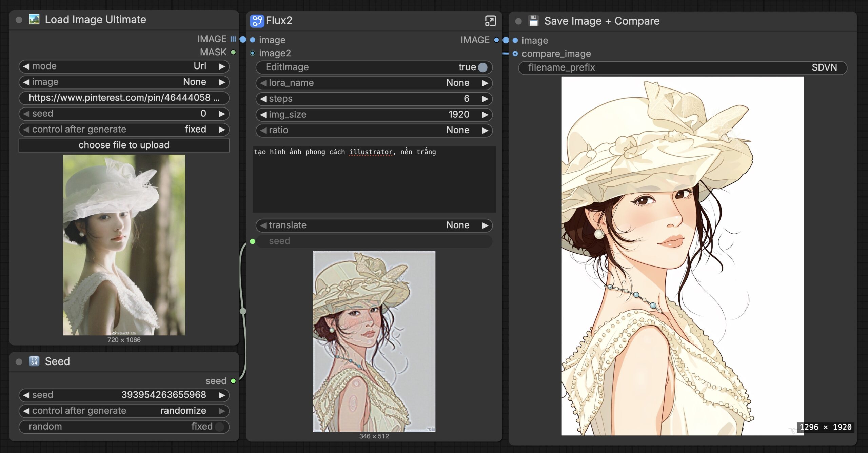Click the filename_prefix SDVN field
This screenshot has width=868, height=453.
[x=682, y=67]
